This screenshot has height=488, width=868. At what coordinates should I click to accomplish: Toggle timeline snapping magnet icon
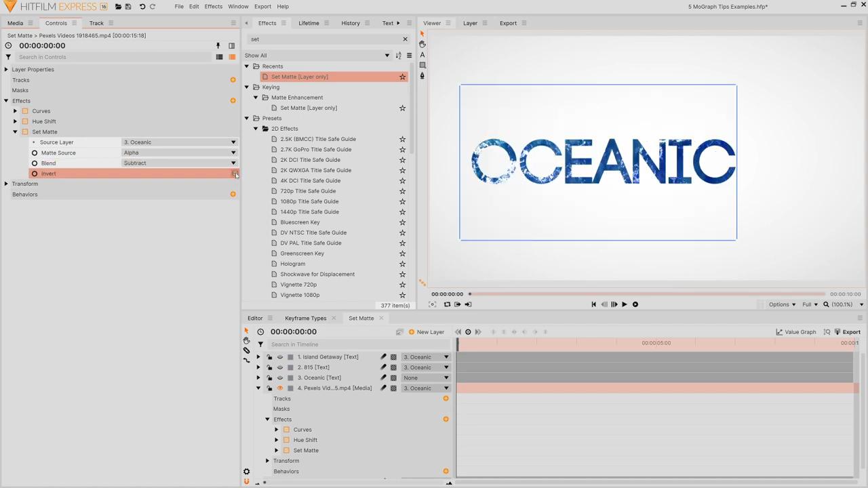(247, 482)
